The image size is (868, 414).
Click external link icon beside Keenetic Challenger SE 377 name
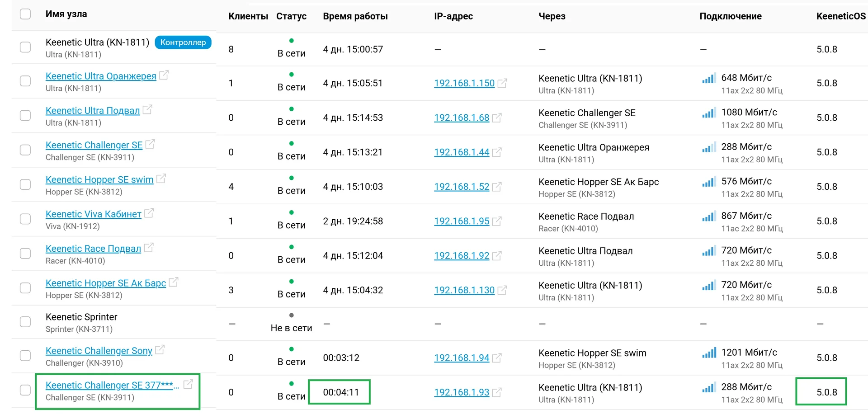click(188, 384)
